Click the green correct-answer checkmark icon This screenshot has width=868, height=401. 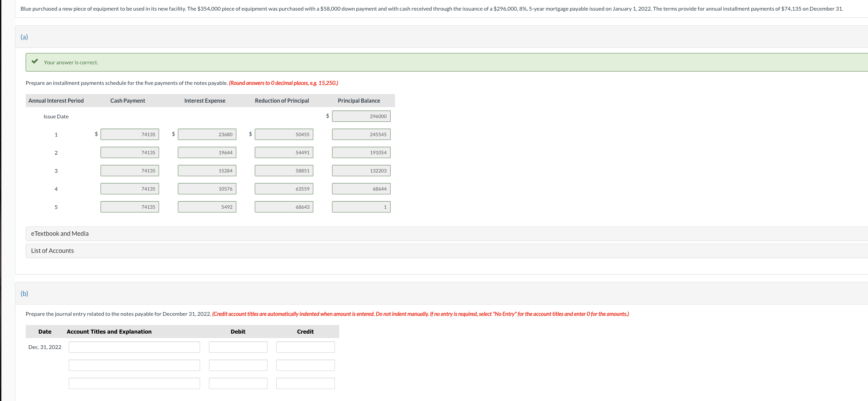click(35, 62)
